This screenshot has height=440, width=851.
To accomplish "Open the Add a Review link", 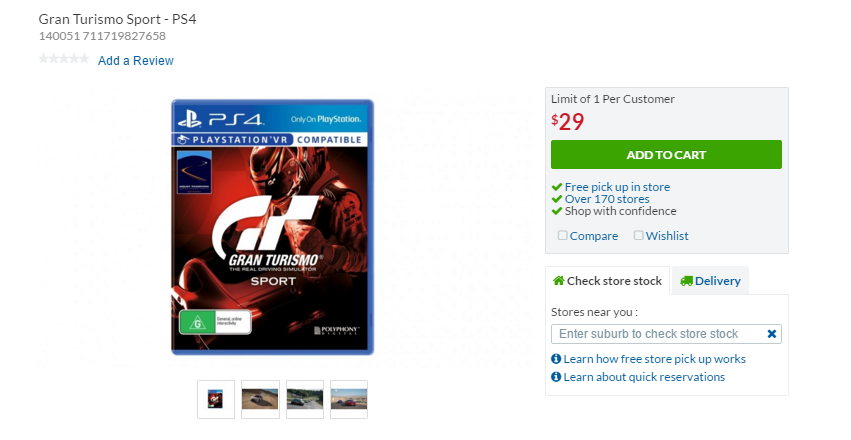I will (x=136, y=61).
